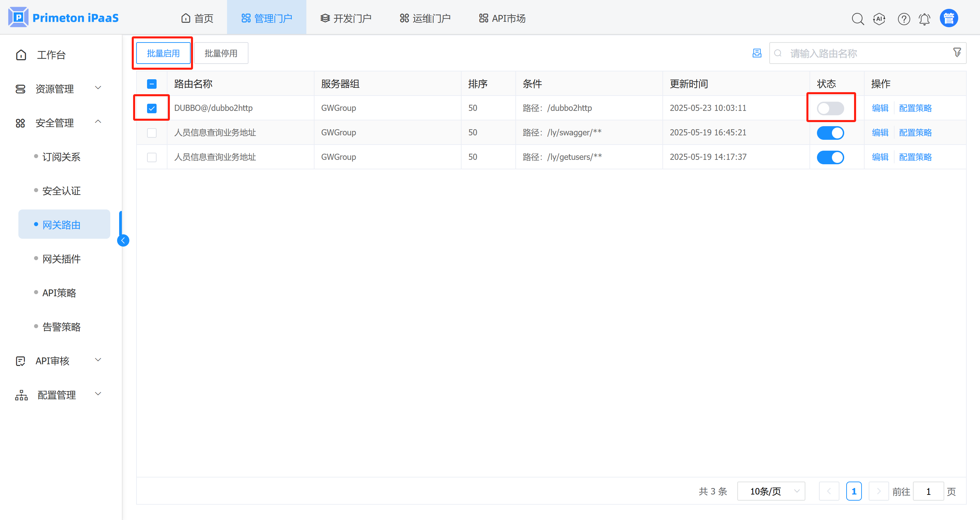Click the column settings icon beside search
This screenshot has height=520, width=980.
[757, 53]
